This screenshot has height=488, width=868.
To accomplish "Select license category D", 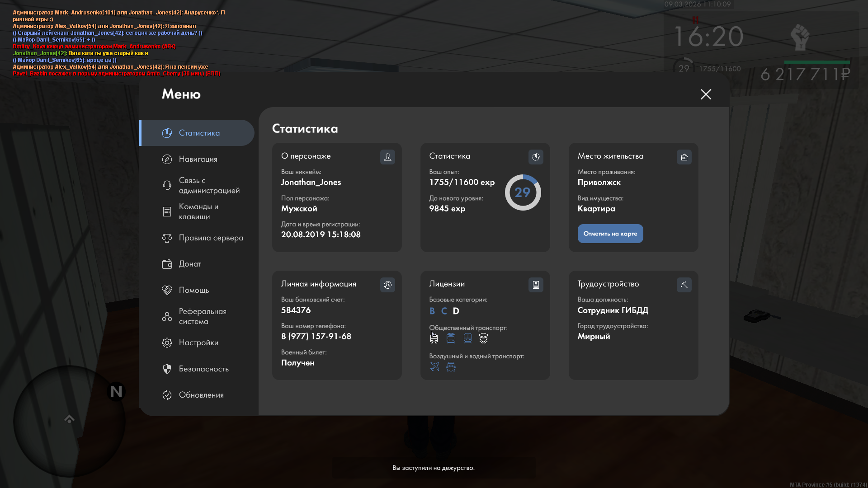I will point(456,311).
